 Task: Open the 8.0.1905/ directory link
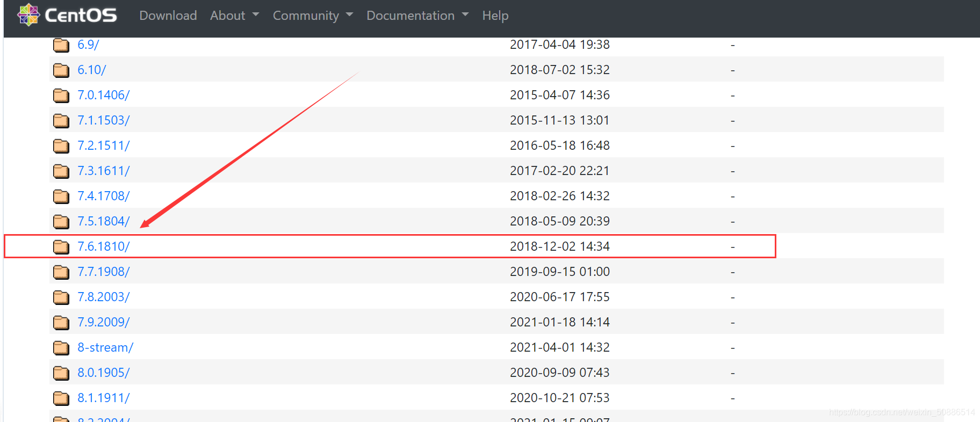[x=104, y=373]
